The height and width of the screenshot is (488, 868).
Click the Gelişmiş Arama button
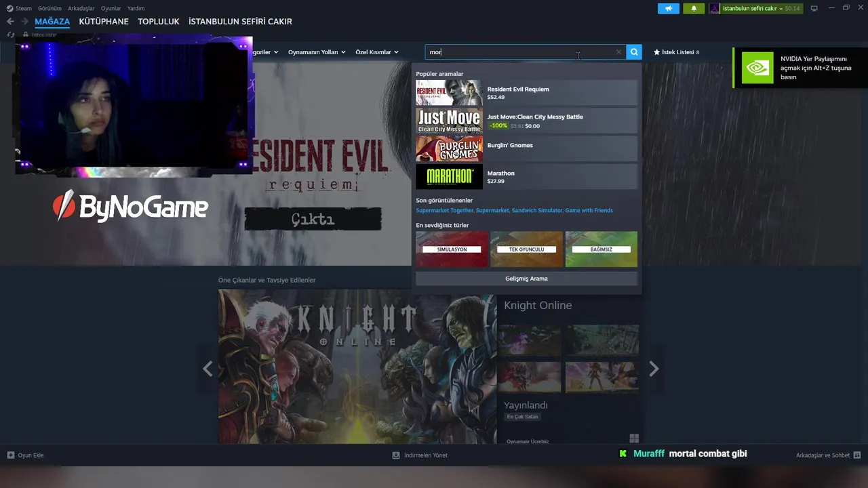(x=526, y=279)
